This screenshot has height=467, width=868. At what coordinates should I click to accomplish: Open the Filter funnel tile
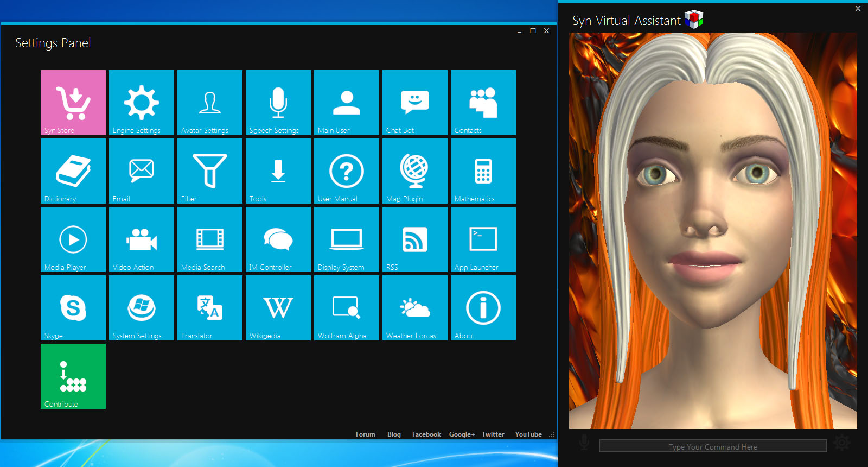point(210,171)
